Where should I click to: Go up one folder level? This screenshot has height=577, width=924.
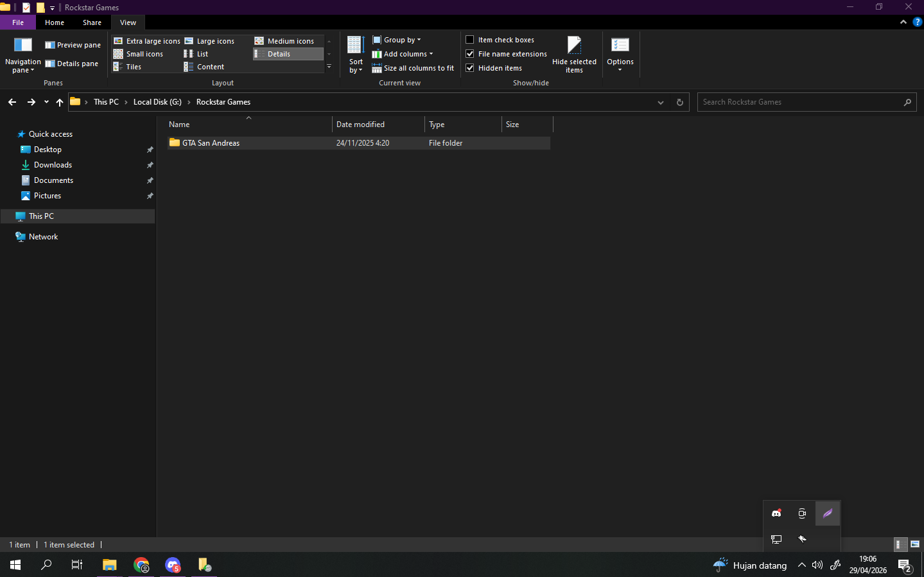click(x=60, y=102)
